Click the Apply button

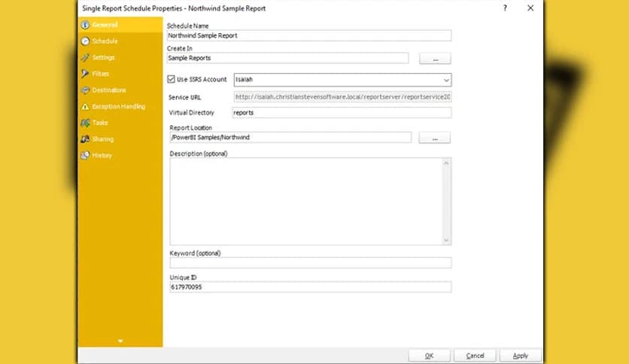pyautogui.click(x=521, y=356)
